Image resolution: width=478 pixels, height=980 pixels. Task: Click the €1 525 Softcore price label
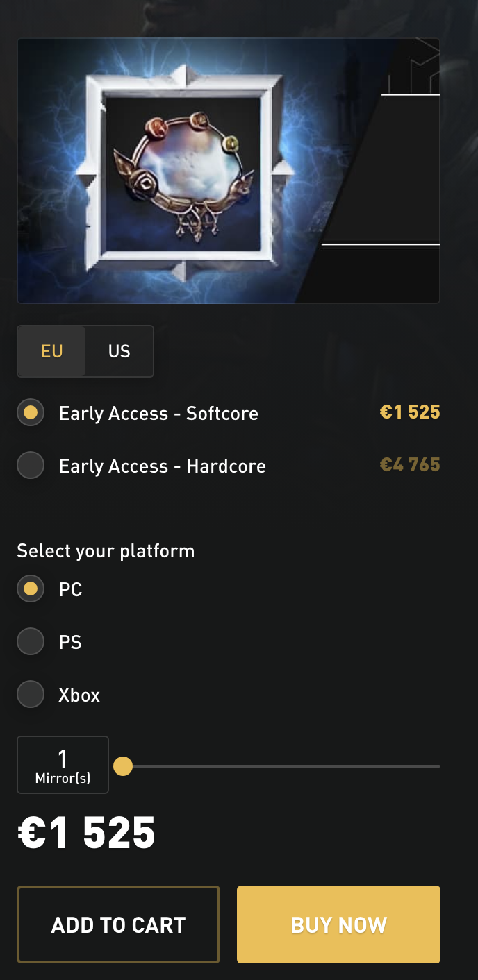pyautogui.click(x=410, y=412)
